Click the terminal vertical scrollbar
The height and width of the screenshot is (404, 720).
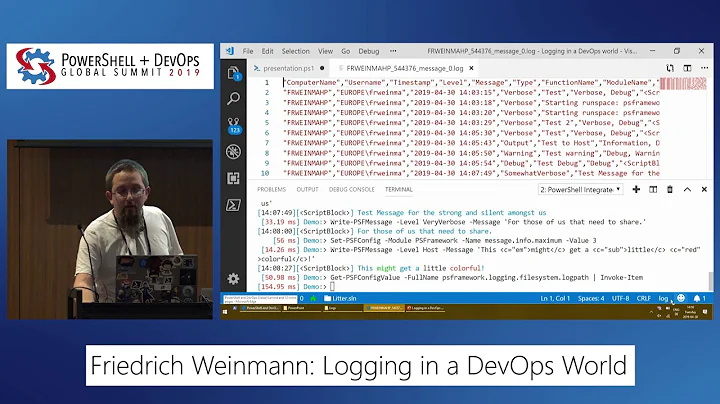click(711, 281)
